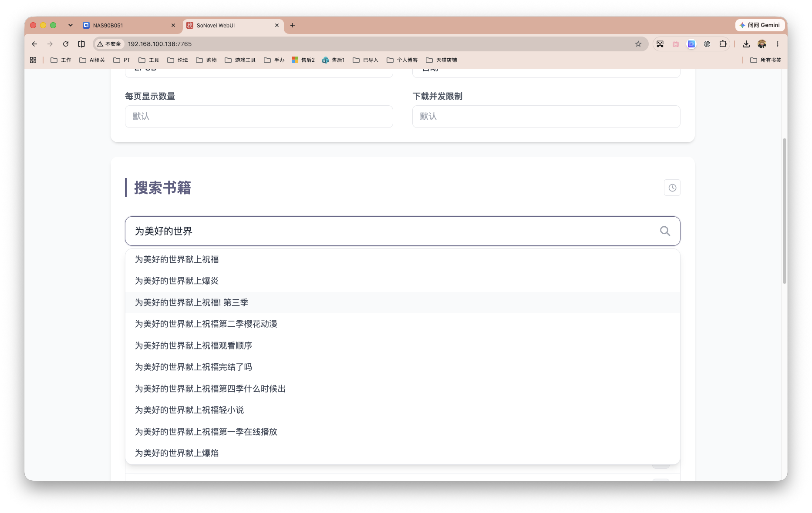This screenshot has height=513, width=812.
Task: Open profile avatar menu
Action: pyautogui.click(x=762, y=44)
